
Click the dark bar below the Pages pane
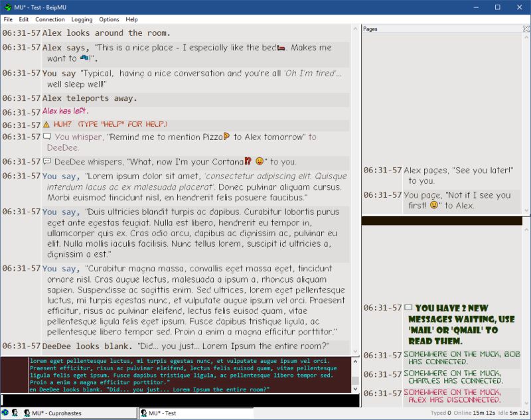[442, 221]
